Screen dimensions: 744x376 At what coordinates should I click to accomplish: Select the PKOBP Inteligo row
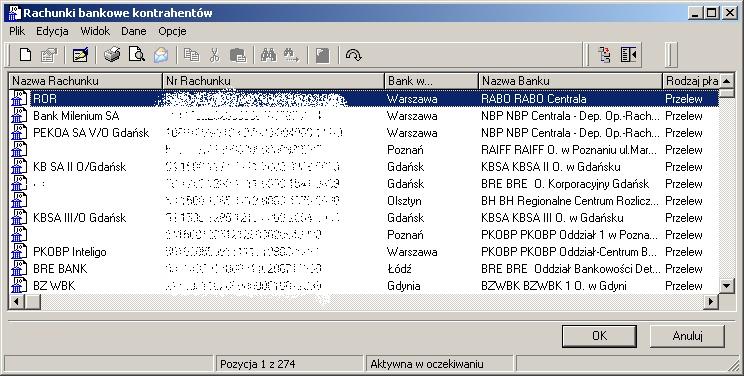click(x=364, y=252)
